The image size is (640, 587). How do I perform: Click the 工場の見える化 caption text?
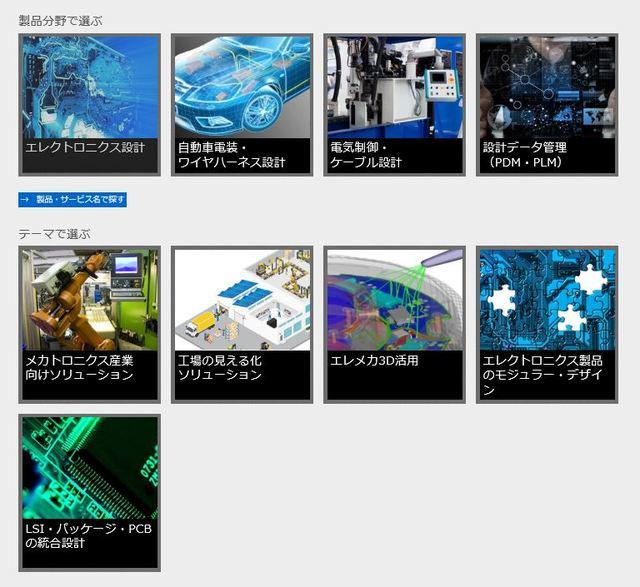220,360
